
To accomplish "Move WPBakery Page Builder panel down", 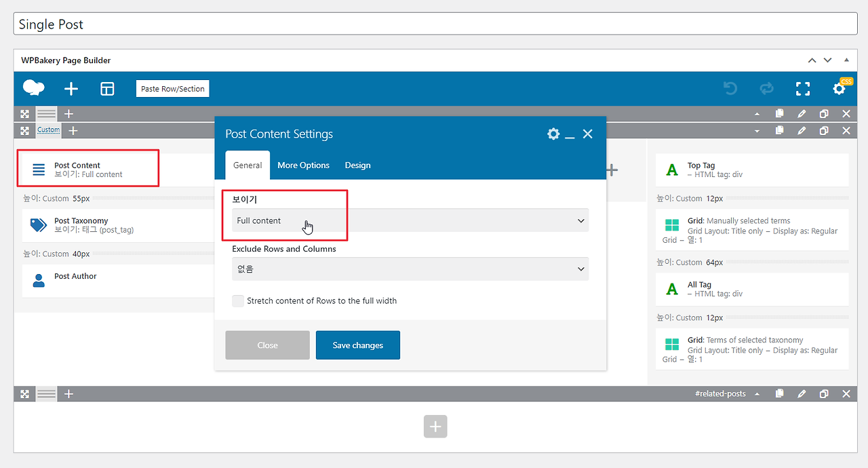I will pyautogui.click(x=827, y=60).
